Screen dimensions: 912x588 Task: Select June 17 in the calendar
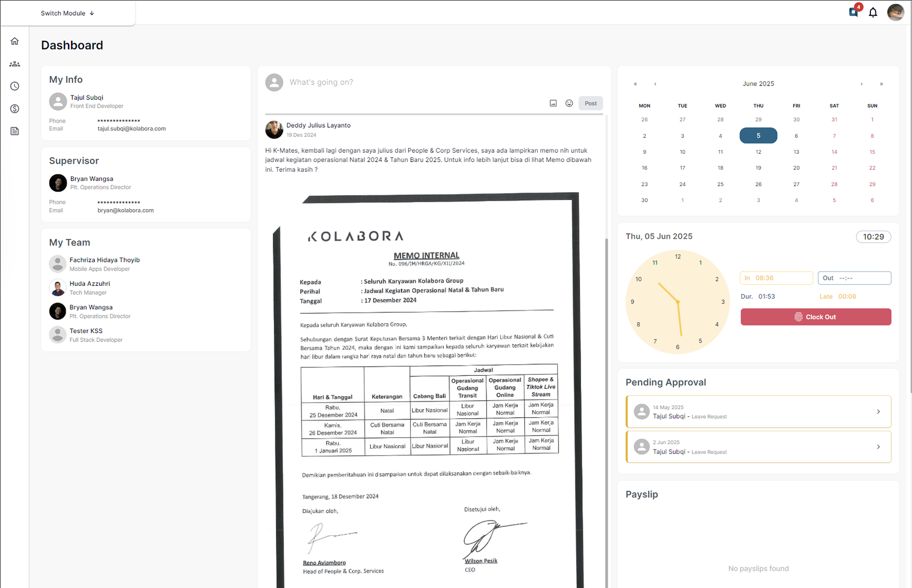(682, 168)
